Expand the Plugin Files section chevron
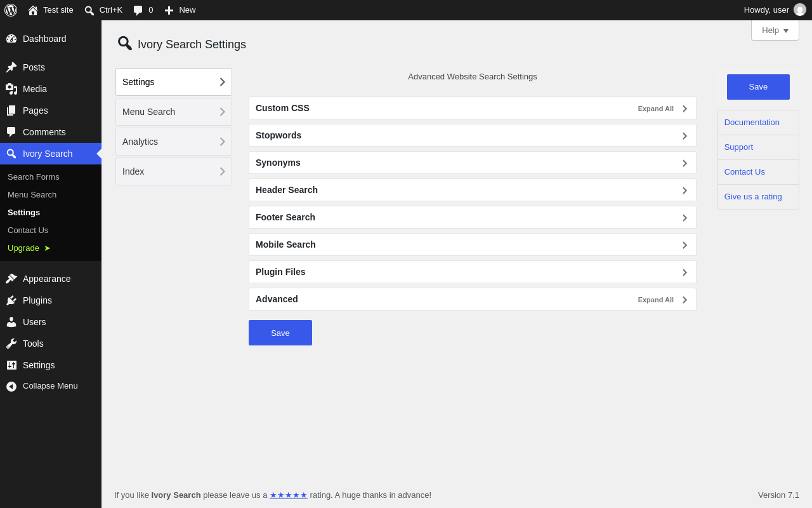Screen dimensions: 812x508 point(684,272)
